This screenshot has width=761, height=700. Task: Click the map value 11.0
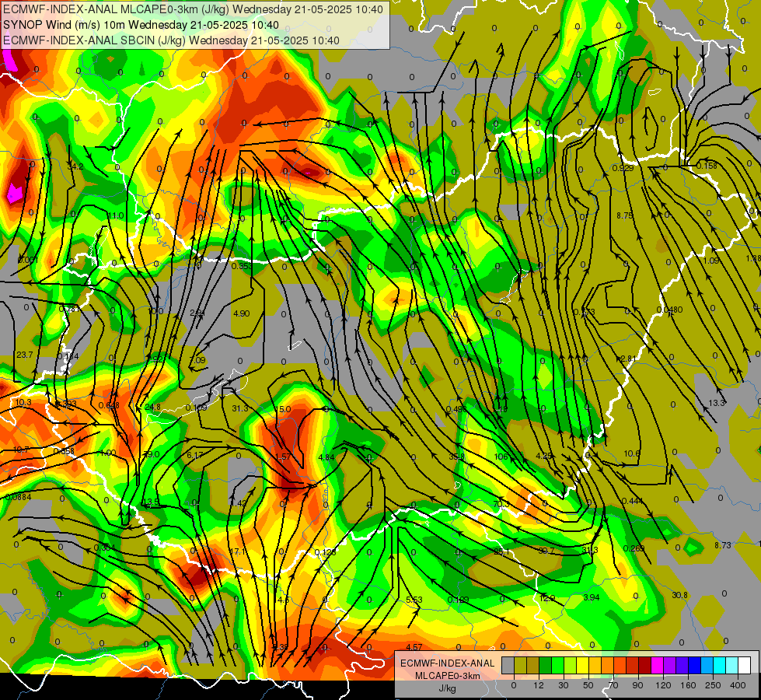115,215
